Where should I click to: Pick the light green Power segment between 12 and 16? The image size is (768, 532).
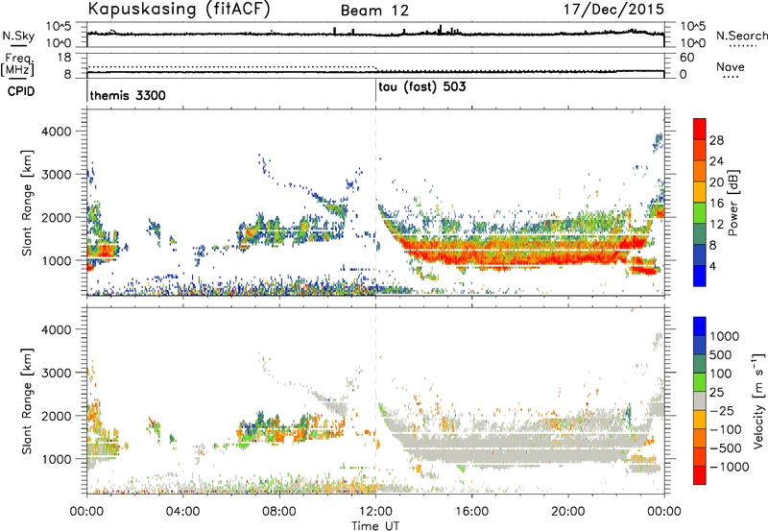pos(700,212)
